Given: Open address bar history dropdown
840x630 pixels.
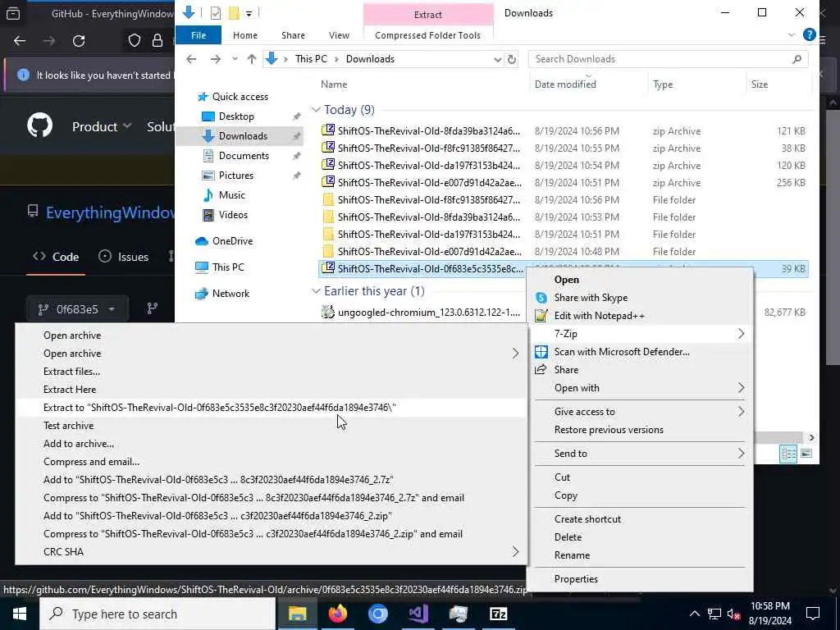Looking at the screenshot, I should tap(497, 59).
